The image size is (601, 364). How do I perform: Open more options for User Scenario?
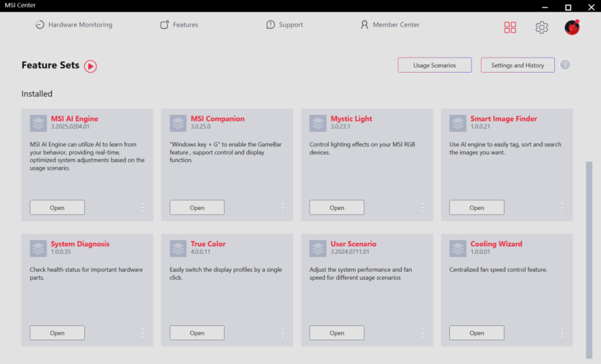pyautogui.click(x=422, y=332)
